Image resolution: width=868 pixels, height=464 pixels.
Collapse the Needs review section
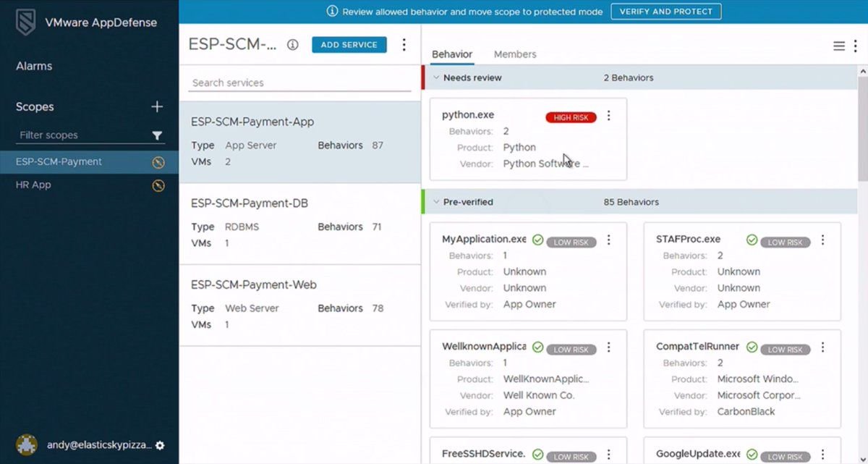435,77
